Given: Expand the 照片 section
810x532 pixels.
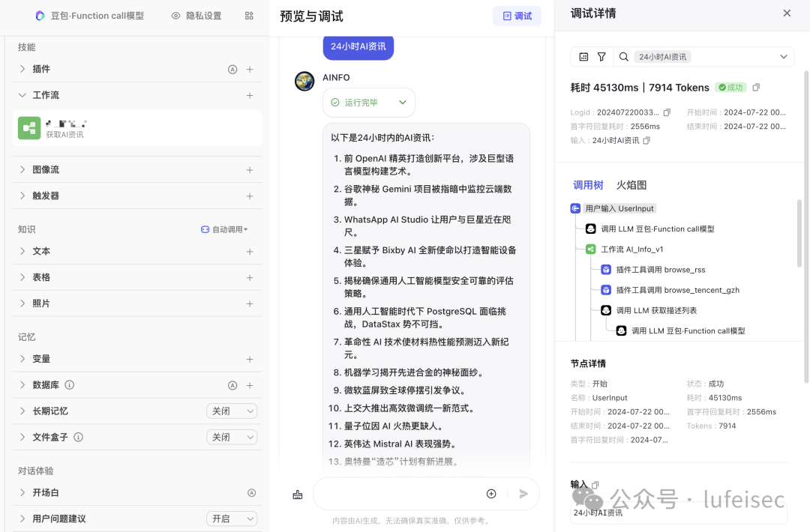Looking at the screenshot, I should 22,303.
